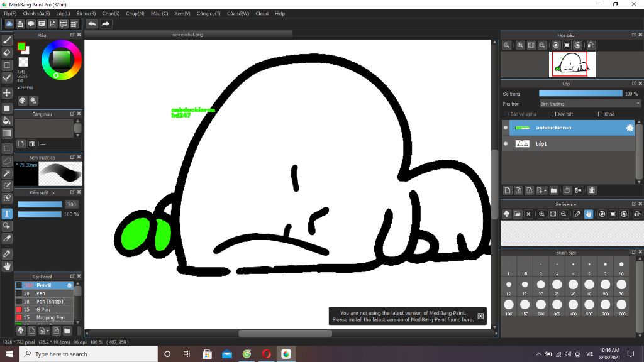
Task: Dismiss the update notification
Action: coord(480,316)
